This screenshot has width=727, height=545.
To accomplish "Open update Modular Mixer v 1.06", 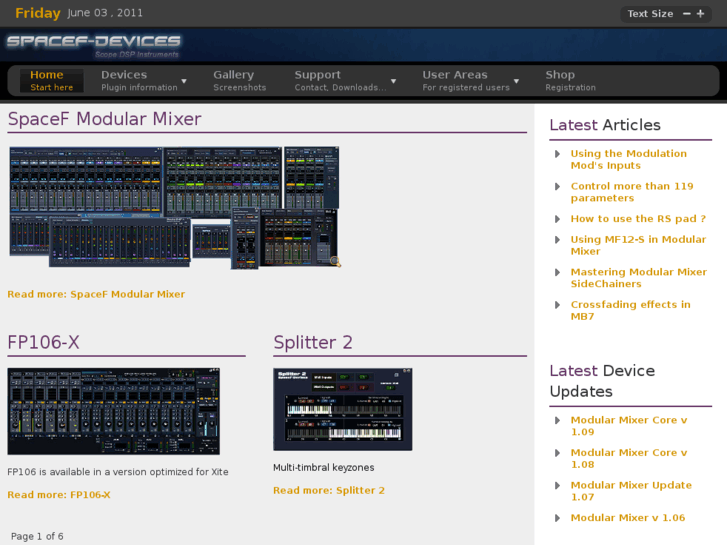I will [x=628, y=518].
